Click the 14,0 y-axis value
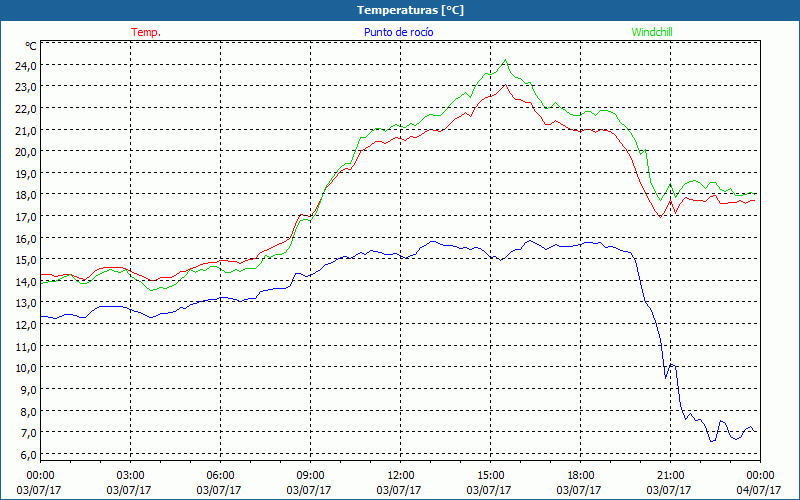 [27, 282]
